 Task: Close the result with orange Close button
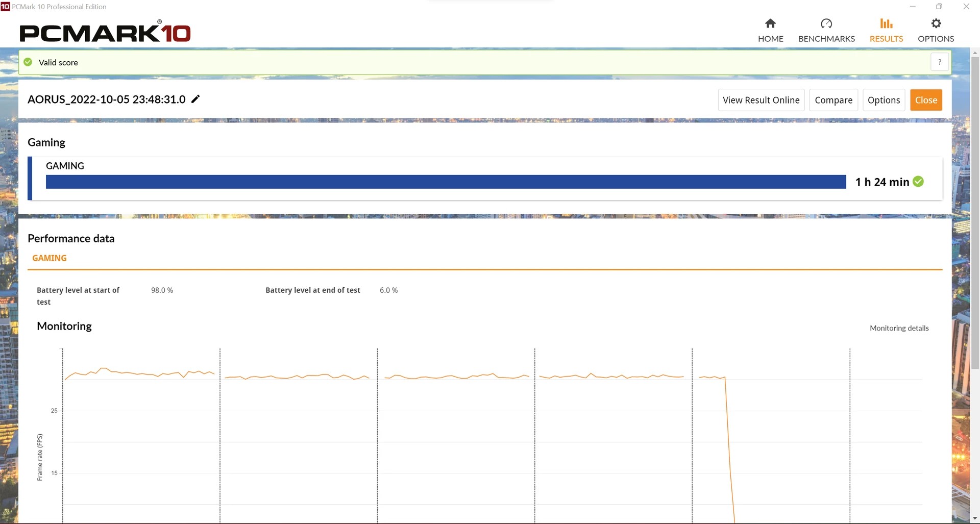(926, 100)
